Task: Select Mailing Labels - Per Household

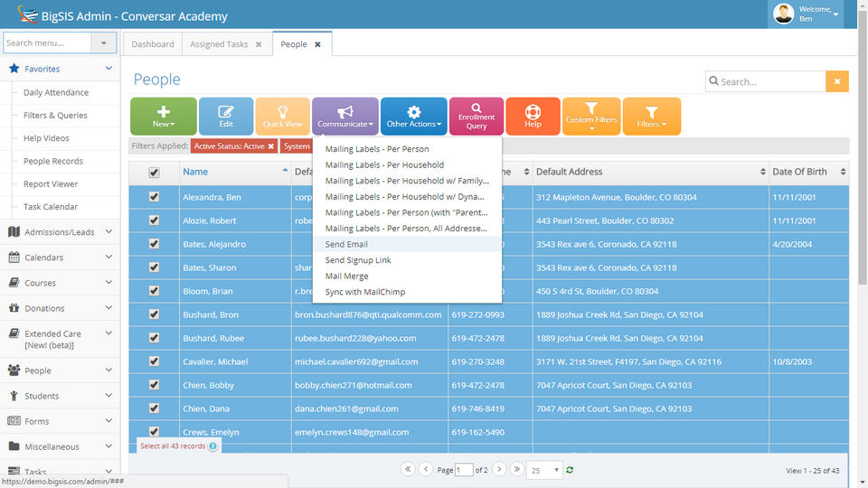Action: [408, 164]
